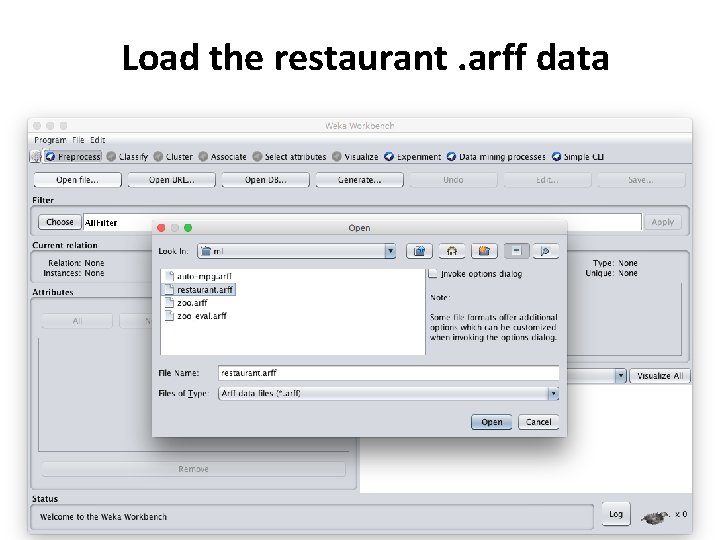Switch to the Select attributes tab

point(289,157)
